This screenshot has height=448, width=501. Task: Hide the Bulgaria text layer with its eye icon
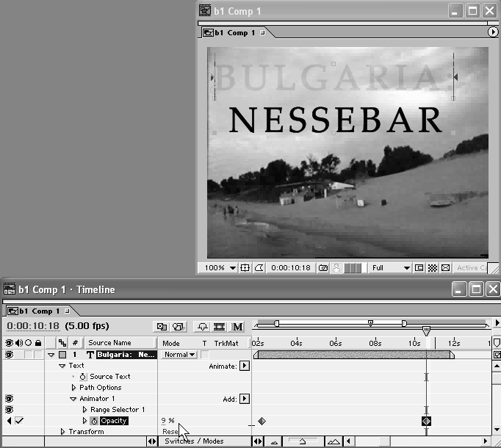(x=10, y=355)
